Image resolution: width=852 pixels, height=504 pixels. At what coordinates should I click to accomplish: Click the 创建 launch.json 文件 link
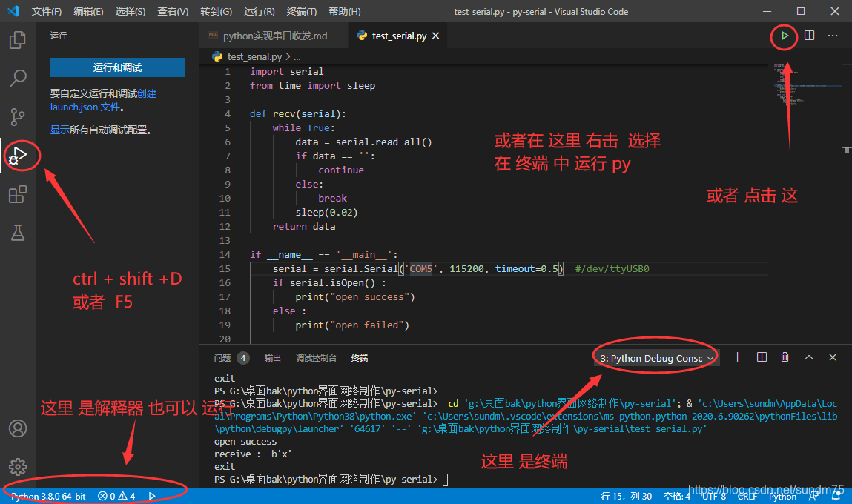click(x=103, y=101)
